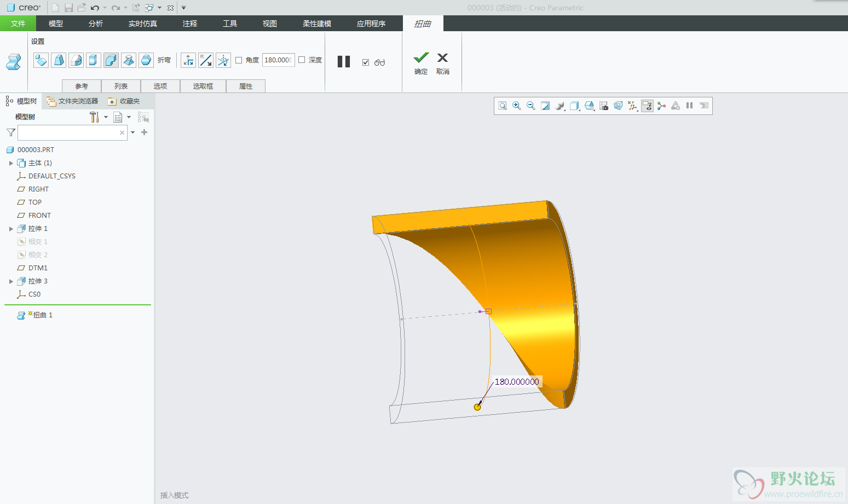The image size is (848, 504).
Task: Click the increment tilt angle icon
Action: tap(223, 60)
